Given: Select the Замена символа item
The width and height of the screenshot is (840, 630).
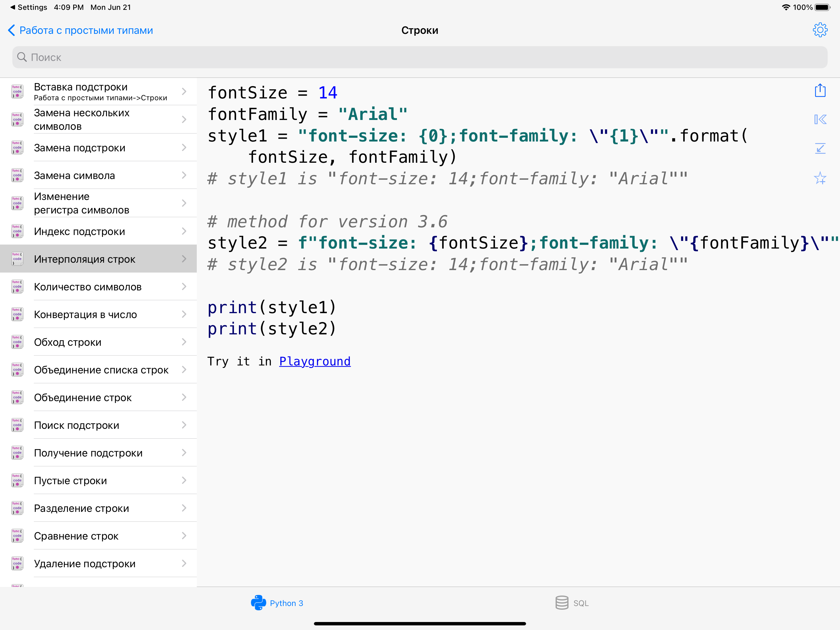Looking at the screenshot, I should click(98, 175).
